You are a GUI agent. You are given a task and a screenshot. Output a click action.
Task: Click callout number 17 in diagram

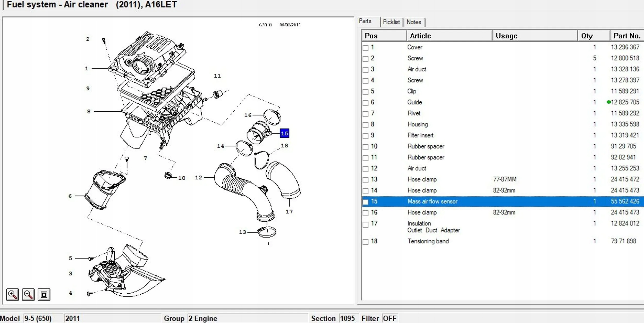[289, 212]
